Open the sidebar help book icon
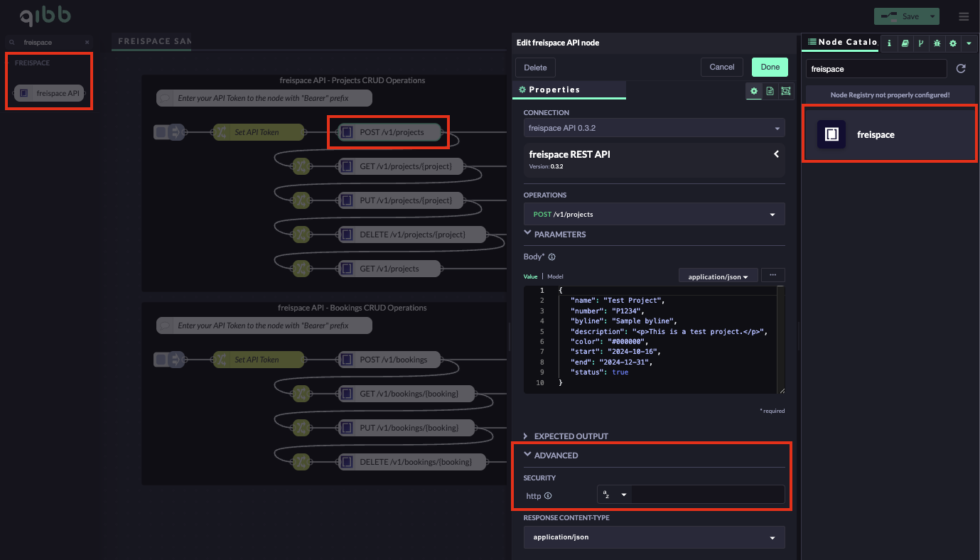Viewport: 980px width, 560px height. 905,43
